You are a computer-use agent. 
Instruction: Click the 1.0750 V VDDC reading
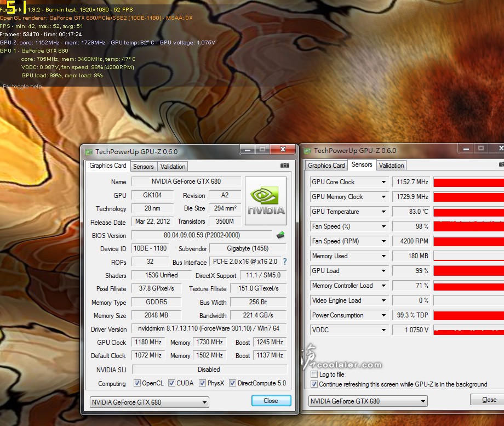coord(411,330)
